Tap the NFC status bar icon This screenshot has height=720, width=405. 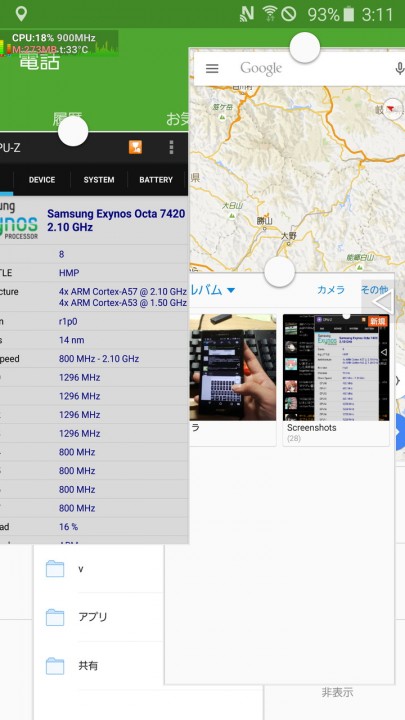click(x=247, y=14)
